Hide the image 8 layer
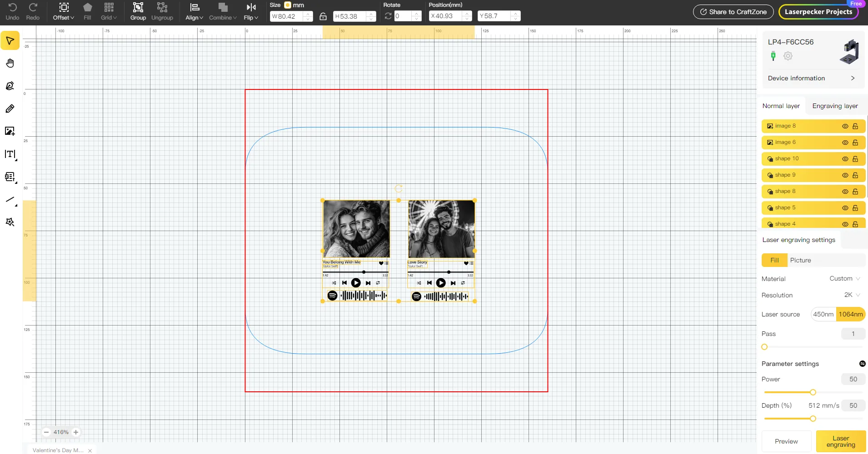The height and width of the screenshot is (454, 868). 845,126
